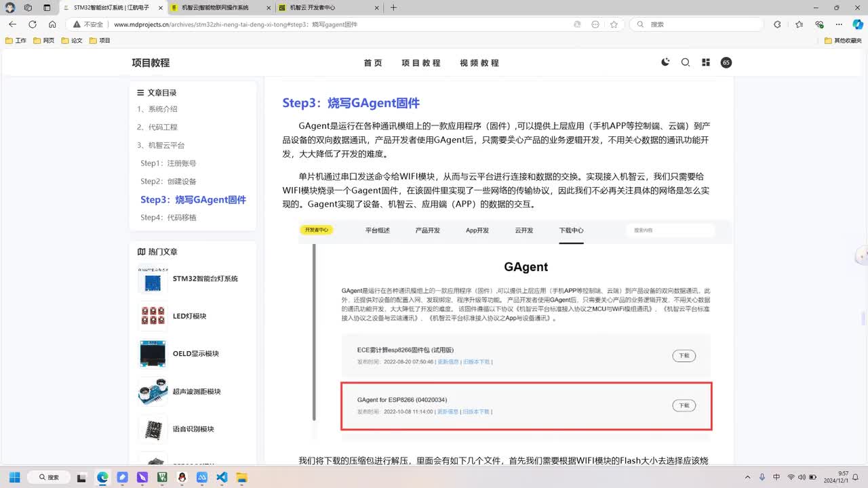The image size is (868, 488).
Task: Open the 语音识别模块 article link
Action: tap(193, 429)
